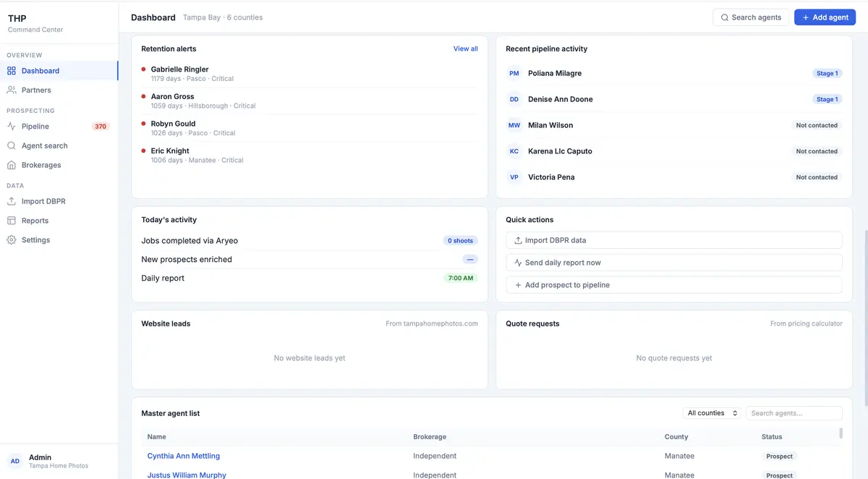Click the Pipeline pulse icon in sidebar
This screenshot has width=868, height=479.
[12, 127]
